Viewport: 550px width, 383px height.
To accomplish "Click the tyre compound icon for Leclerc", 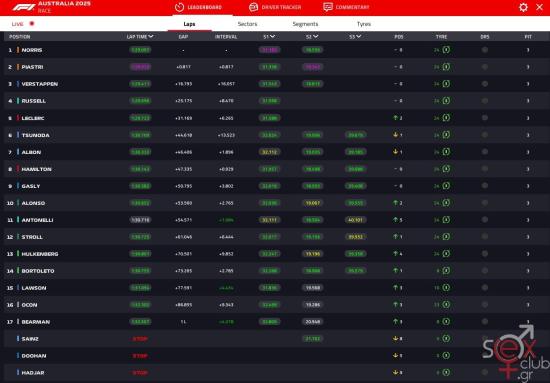I will 446,118.
